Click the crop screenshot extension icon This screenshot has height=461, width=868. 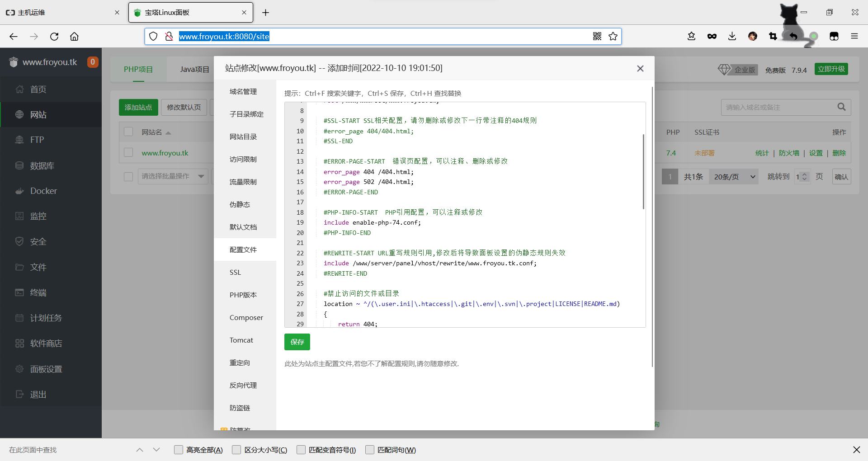coord(773,37)
